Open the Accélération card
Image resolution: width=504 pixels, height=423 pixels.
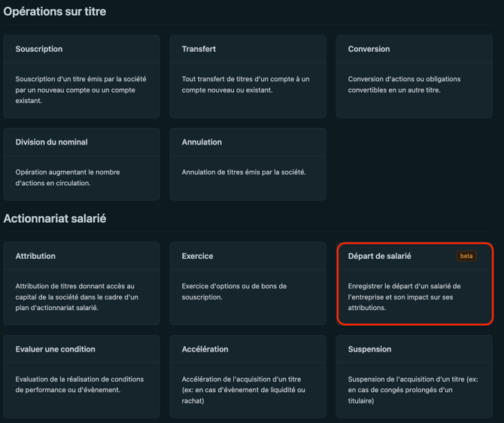pyautogui.click(x=247, y=376)
